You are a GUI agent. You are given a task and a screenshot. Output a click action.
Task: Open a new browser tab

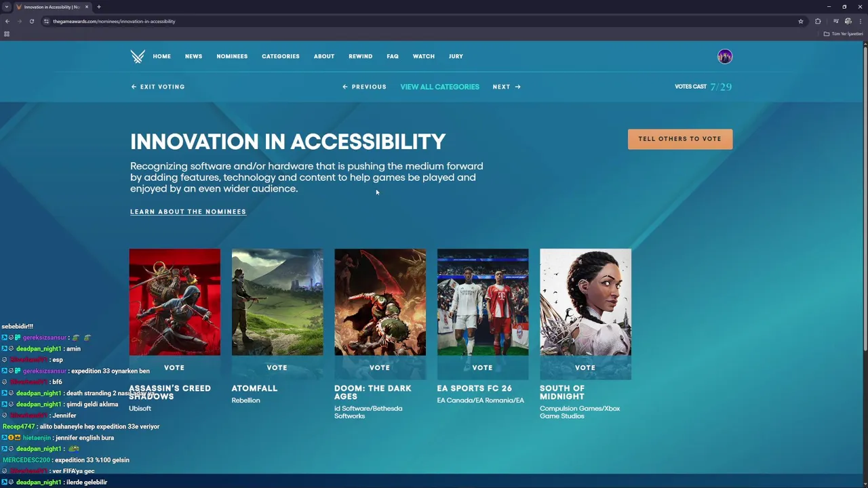[x=99, y=7]
